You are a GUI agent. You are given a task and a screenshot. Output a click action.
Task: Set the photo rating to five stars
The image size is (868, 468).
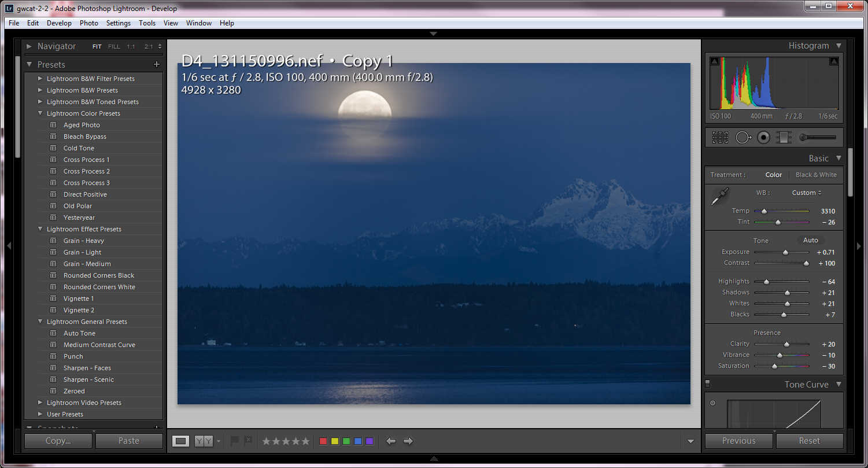[305, 441]
